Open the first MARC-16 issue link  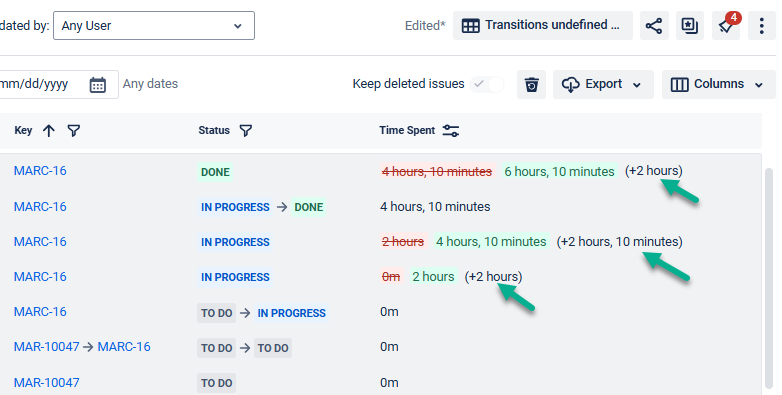click(40, 171)
